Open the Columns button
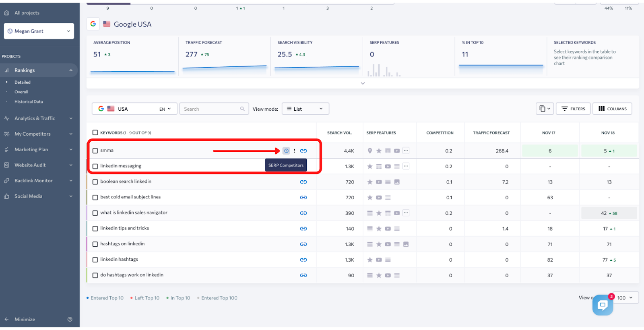This screenshot has height=330, width=644. [x=612, y=109]
